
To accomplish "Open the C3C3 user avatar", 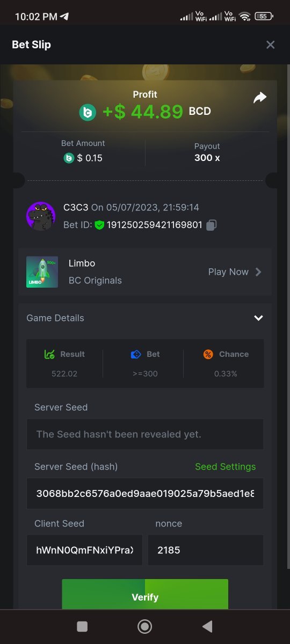I will 41,216.
